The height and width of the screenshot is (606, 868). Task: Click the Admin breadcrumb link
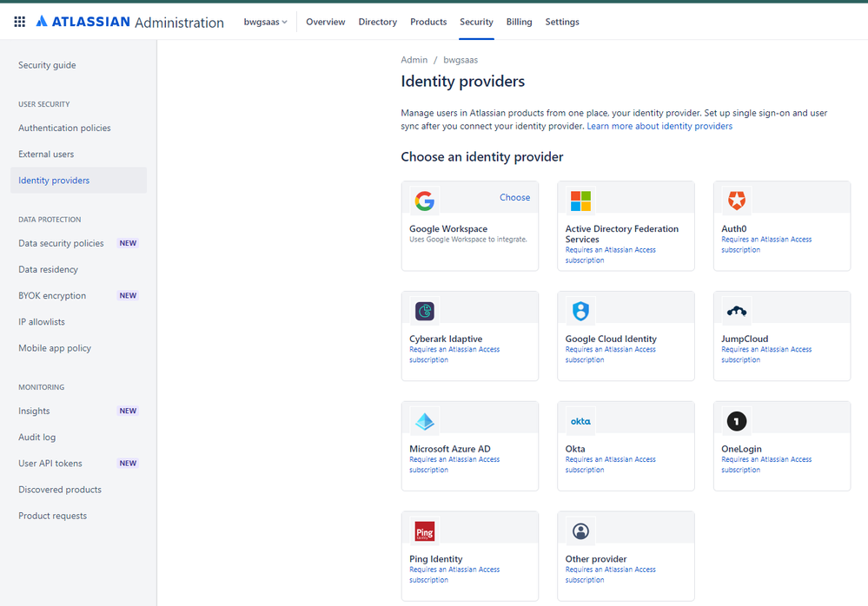414,60
